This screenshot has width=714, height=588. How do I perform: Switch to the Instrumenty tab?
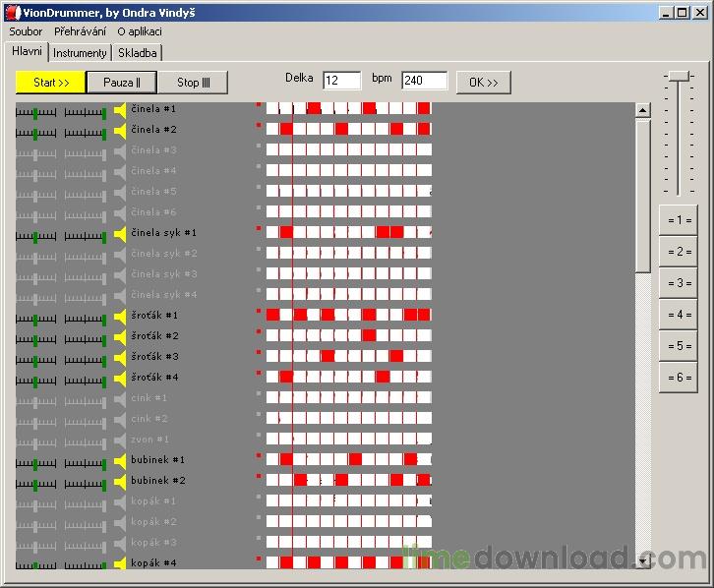(80, 53)
